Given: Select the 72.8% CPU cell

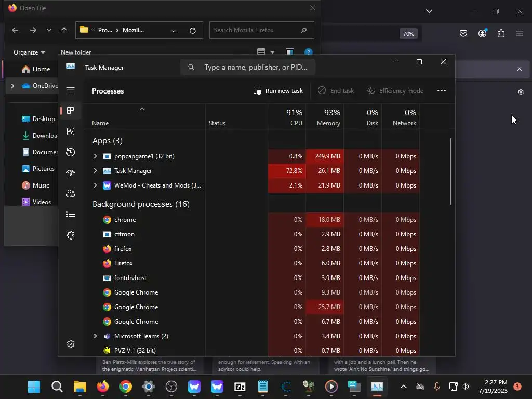Looking at the screenshot, I should pos(287,170).
